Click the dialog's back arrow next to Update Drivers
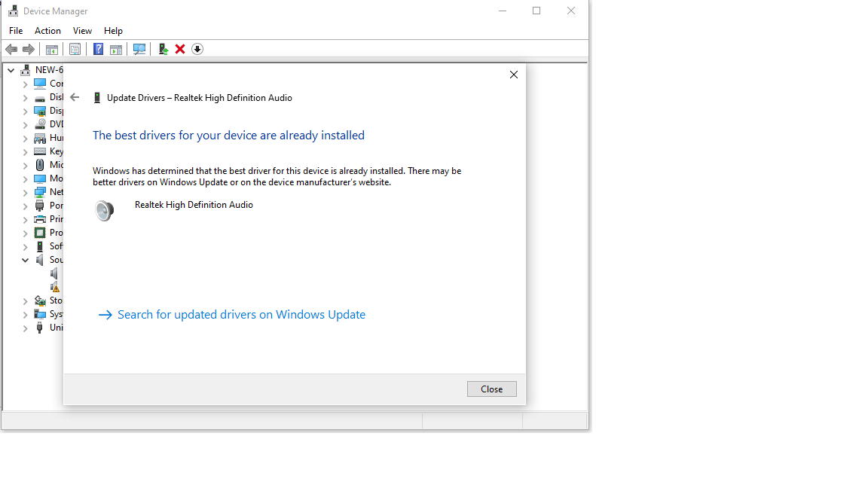 pyautogui.click(x=75, y=97)
